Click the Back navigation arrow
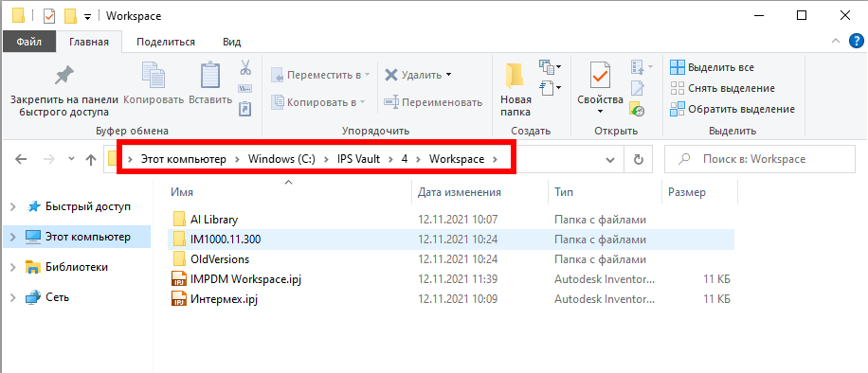 21,159
